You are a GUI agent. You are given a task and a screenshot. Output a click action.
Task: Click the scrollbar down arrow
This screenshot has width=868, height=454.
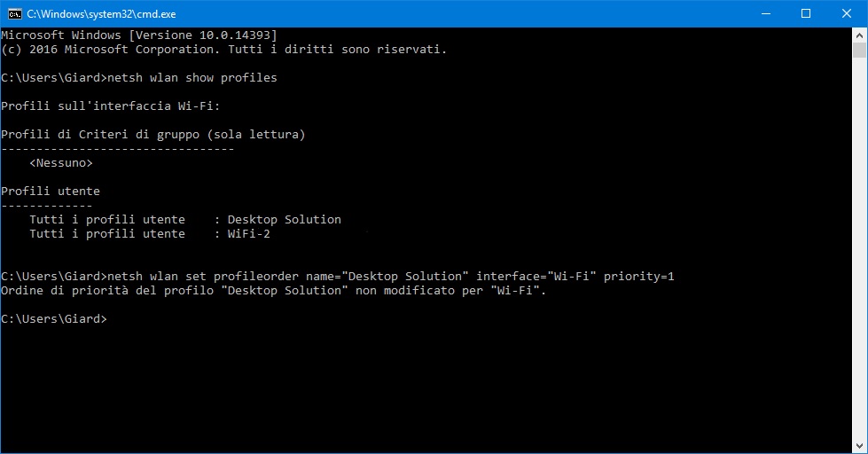tap(860, 446)
